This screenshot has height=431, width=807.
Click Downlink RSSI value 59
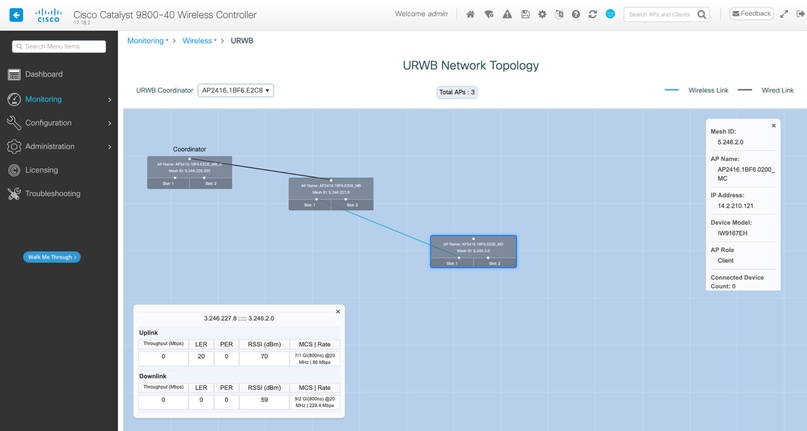pyautogui.click(x=264, y=400)
